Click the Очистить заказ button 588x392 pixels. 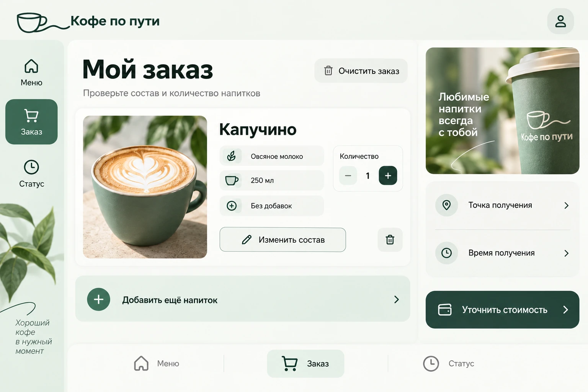361,71
